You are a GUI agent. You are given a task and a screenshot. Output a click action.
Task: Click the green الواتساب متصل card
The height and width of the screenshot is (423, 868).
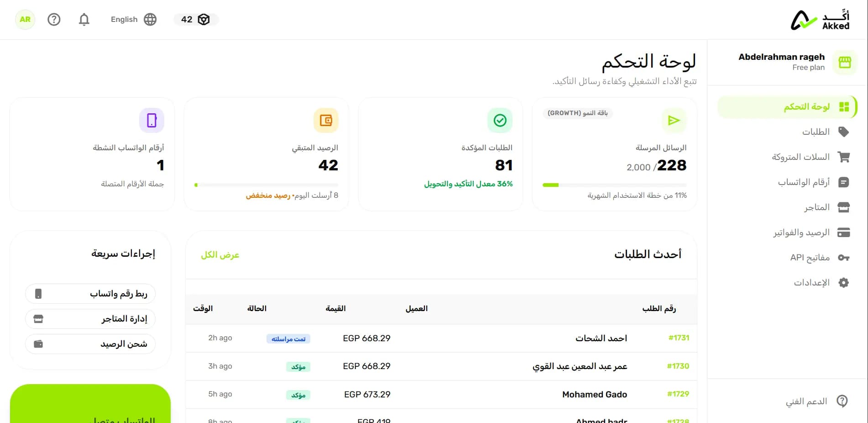[x=90, y=404]
